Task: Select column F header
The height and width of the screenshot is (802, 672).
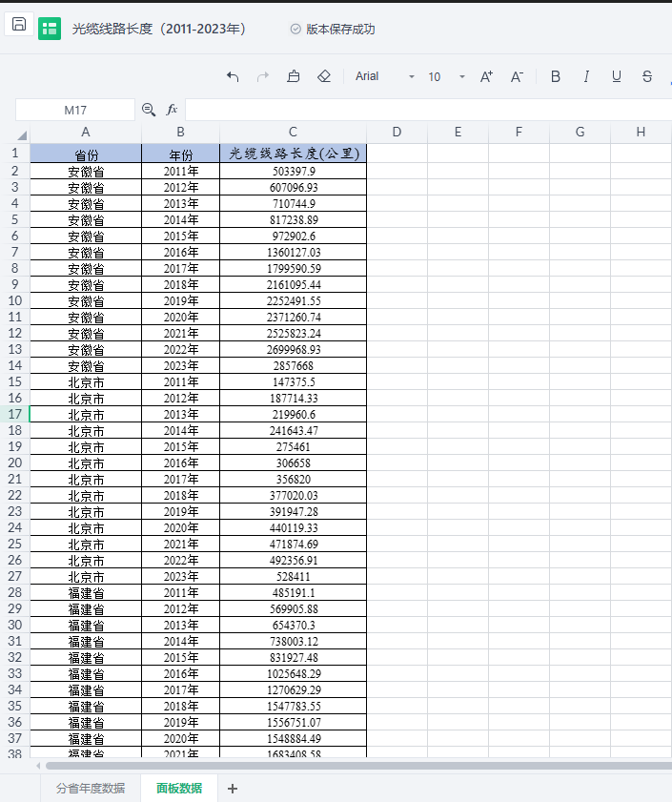Action: tap(519, 133)
